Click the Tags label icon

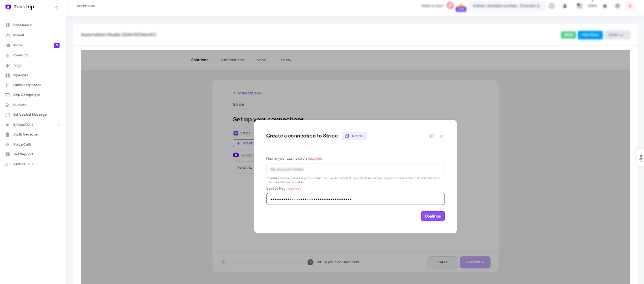click(x=7, y=66)
